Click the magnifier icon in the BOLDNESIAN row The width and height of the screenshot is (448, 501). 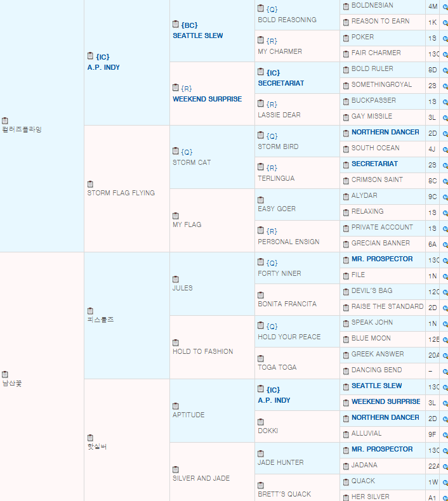[x=445, y=6]
